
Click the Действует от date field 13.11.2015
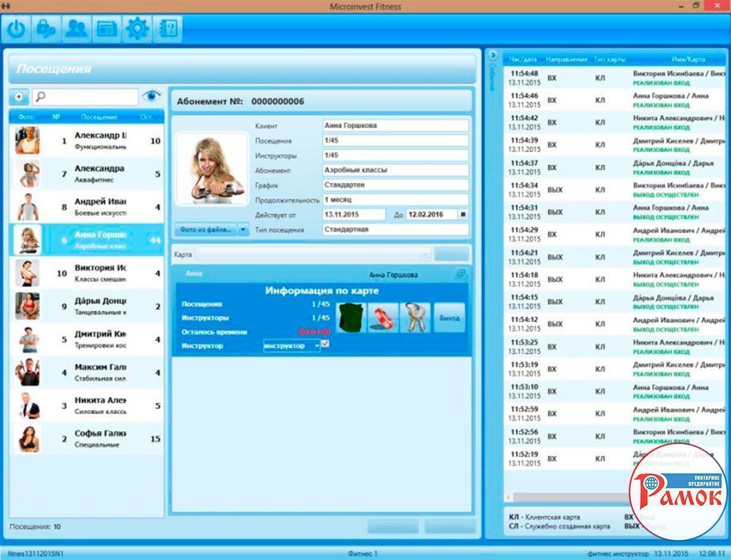click(x=354, y=214)
